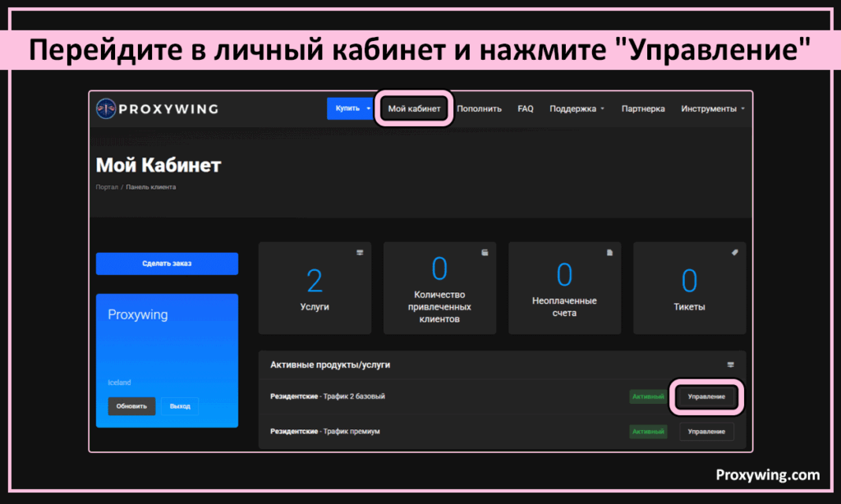The height and width of the screenshot is (504, 841).
Task: Click the document icon on Неоплаченные счета card
Action: click(609, 253)
